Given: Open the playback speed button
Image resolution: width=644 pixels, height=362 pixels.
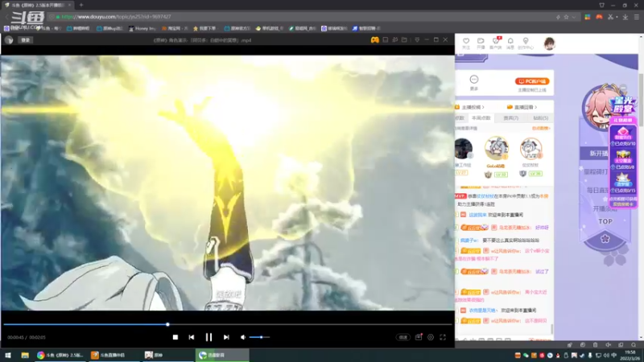Looking at the screenshot, I should pyautogui.click(x=403, y=337).
